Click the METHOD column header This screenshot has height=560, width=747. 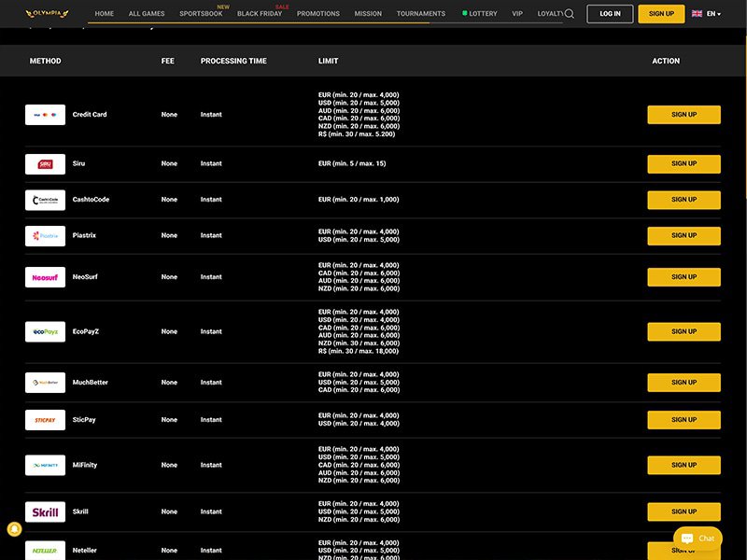point(45,61)
